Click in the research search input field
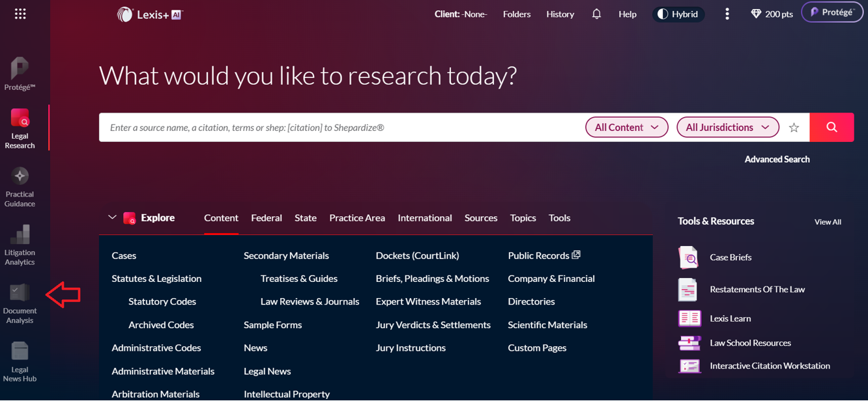 point(339,128)
